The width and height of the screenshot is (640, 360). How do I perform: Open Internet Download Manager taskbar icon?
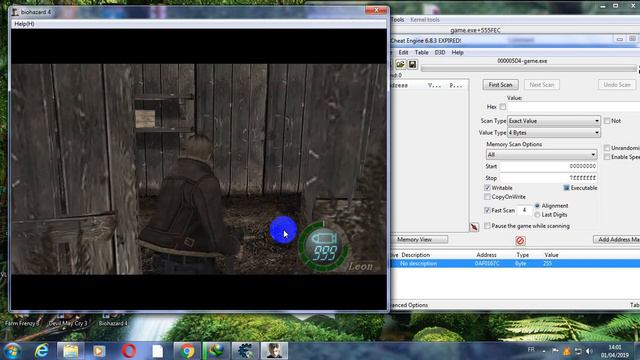(x=216, y=351)
